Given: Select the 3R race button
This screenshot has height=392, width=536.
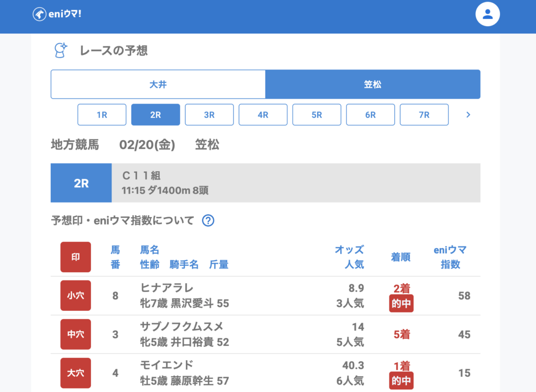Looking at the screenshot, I should click(x=209, y=115).
